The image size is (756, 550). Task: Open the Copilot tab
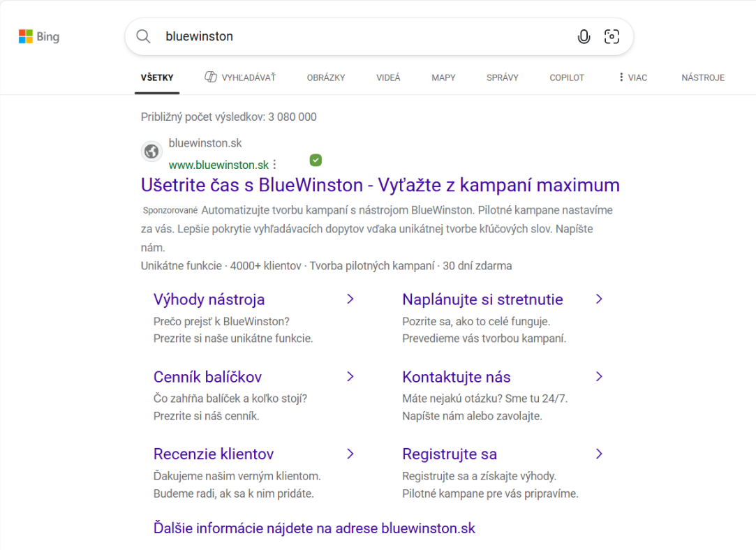click(x=567, y=77)
